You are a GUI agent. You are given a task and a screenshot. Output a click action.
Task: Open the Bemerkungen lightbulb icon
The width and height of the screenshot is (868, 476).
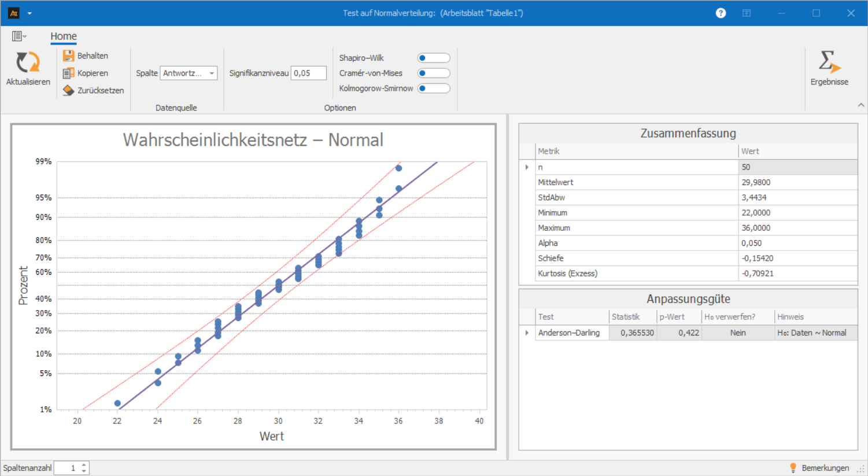tap(793, 468)
